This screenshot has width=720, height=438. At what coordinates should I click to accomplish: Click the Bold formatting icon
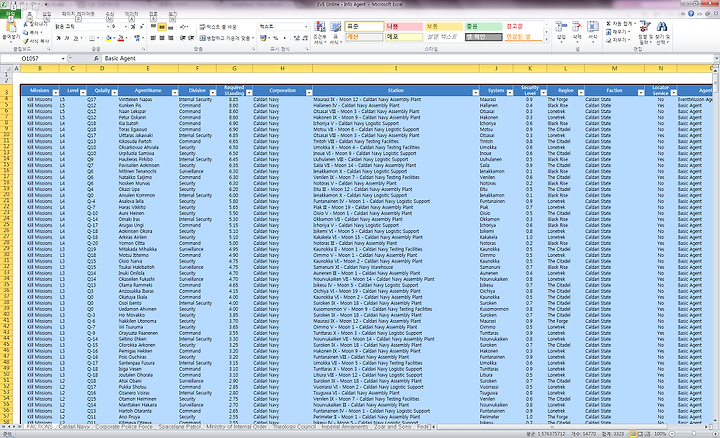[x=59, y=39]
